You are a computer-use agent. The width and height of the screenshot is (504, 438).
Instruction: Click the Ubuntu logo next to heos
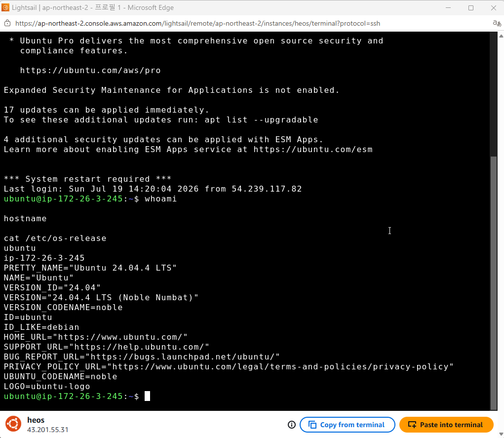(13, 424)
